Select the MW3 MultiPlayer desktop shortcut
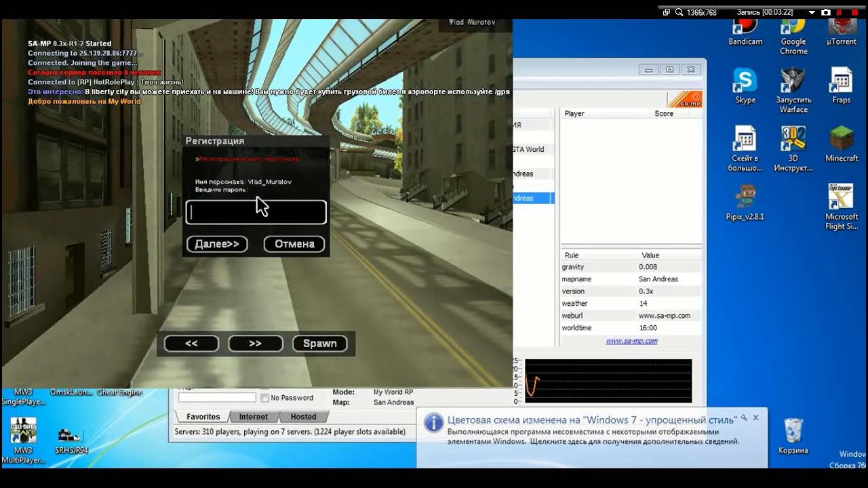This screenshot has width=868, height=488. tap(23, 441)
